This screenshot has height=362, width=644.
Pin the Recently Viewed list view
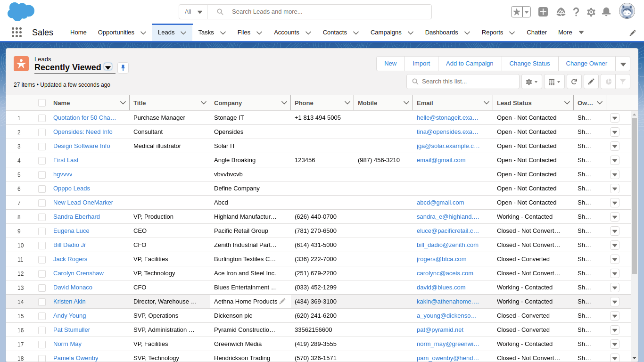[x=123, y=68]
